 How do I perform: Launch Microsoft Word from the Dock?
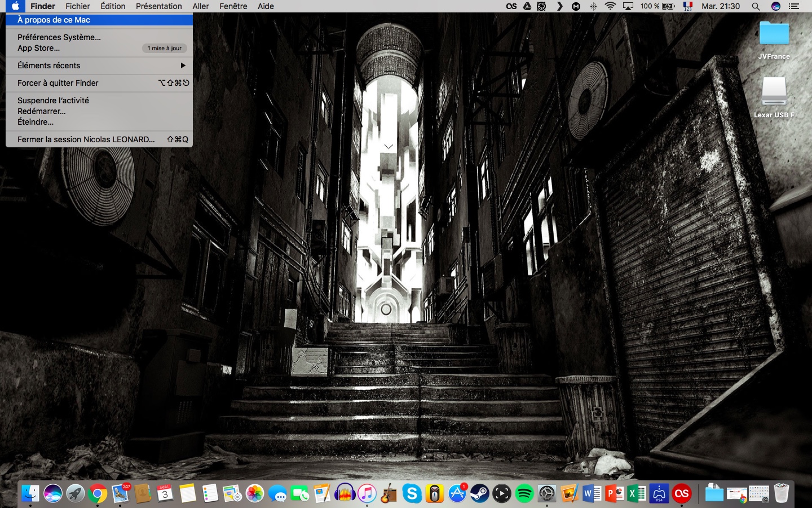click(x=592, y=494)
